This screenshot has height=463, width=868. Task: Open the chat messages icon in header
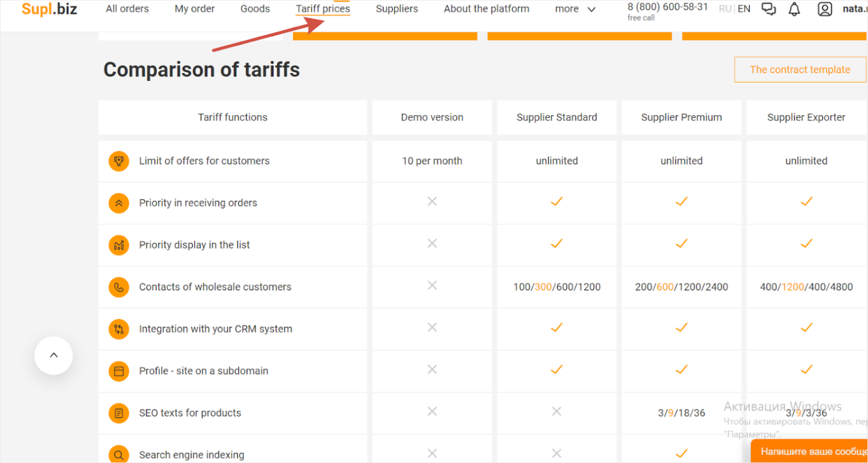pos(768,9)
